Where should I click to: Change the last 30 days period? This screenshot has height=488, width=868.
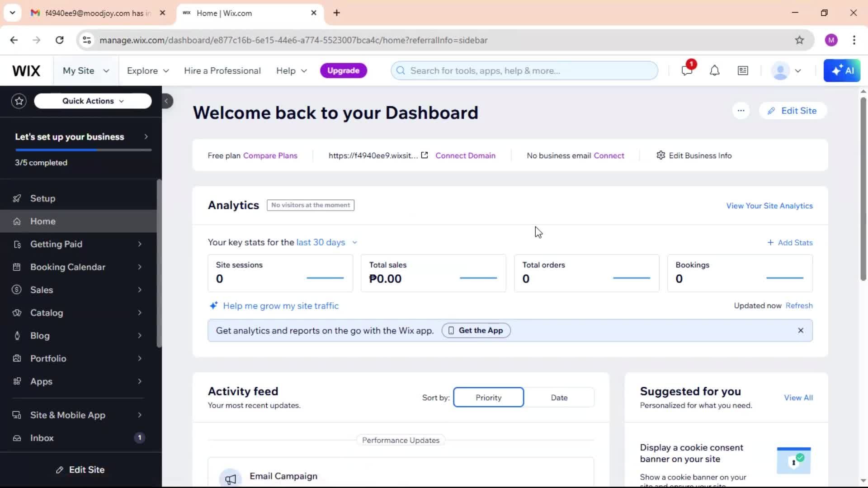(327, 243)
